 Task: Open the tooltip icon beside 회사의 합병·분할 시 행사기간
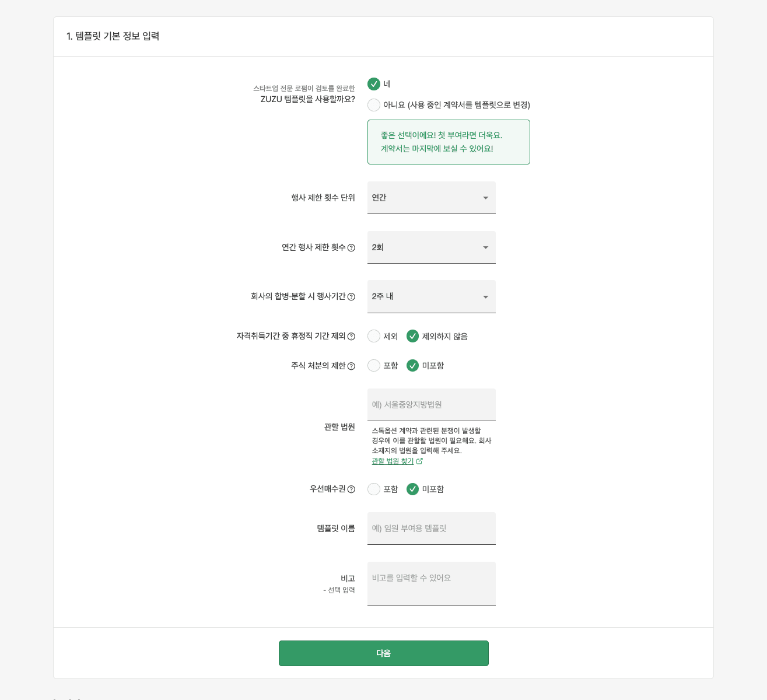351,297
